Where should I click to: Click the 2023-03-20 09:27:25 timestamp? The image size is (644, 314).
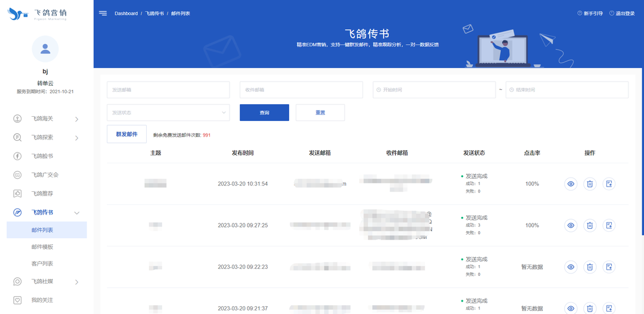(243, 225)
